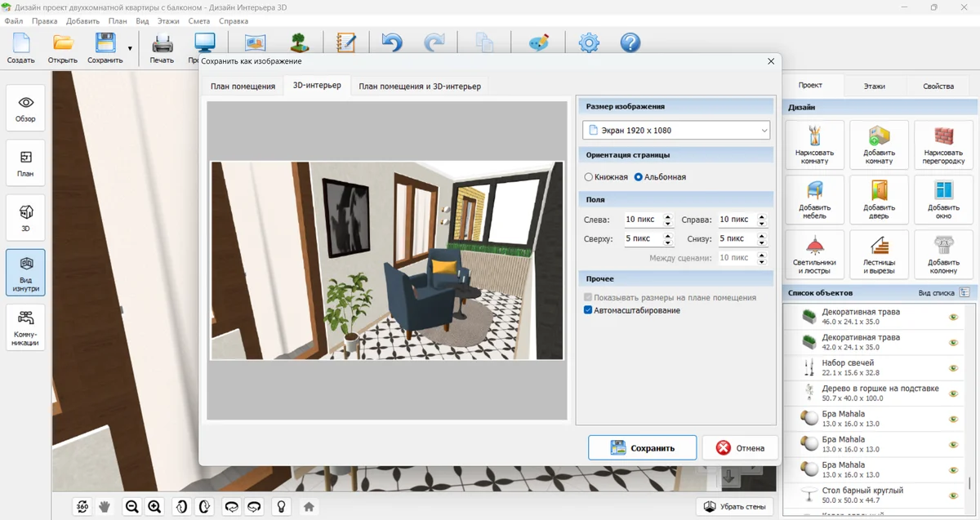Image resolution: width=980 pixels, height=520 pixels.
Task: Open the Смета menu
Action: click(x=198, y=20)
